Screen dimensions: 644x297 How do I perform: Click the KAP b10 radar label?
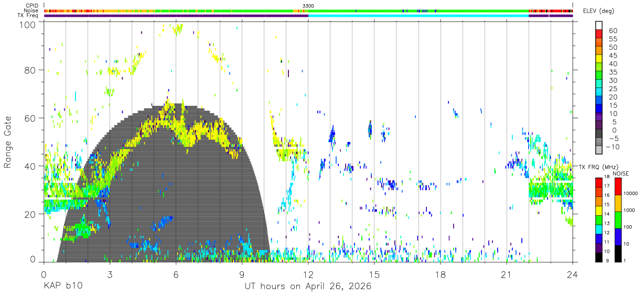click(x=62, y=287)
